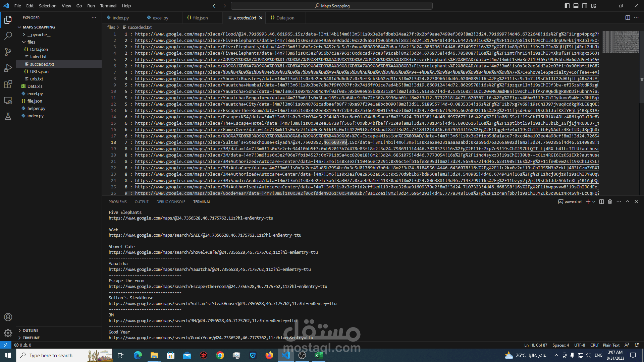Click the Plain Text language mode
The height and width of the screenshot is (362, 644).
tap(611, 345)
